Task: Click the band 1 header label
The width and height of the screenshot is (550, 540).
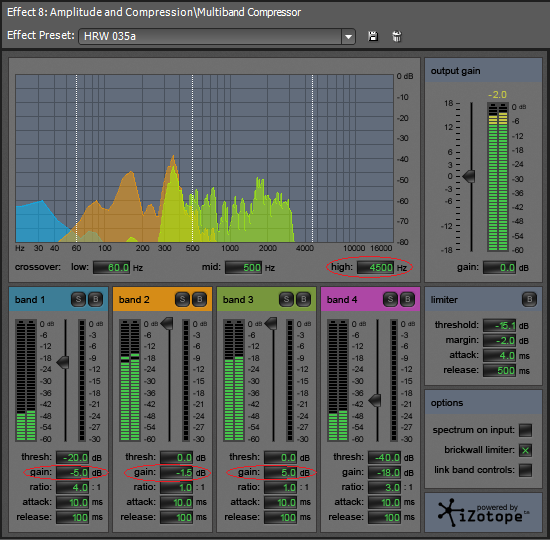Action: coord(29,300)
